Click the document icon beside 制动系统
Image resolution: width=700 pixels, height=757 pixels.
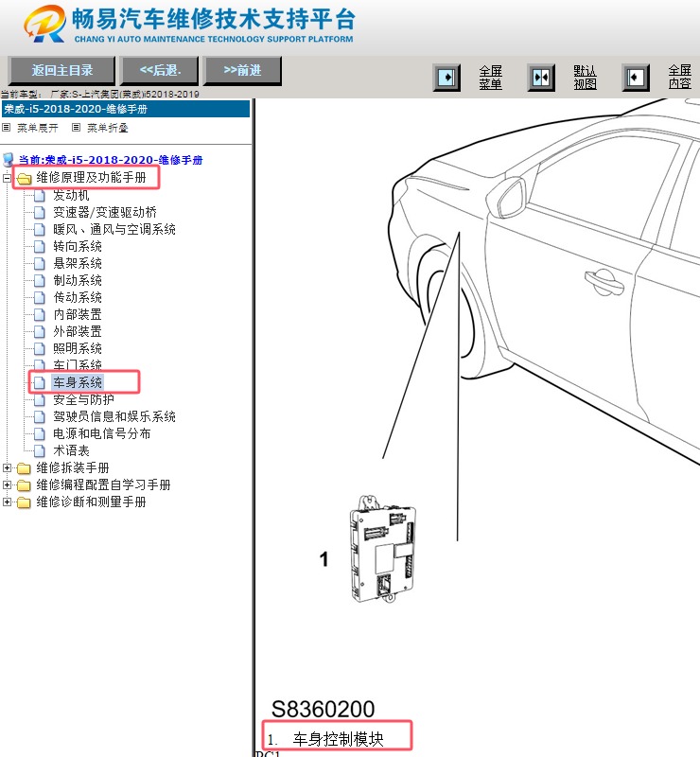[40, 280]
